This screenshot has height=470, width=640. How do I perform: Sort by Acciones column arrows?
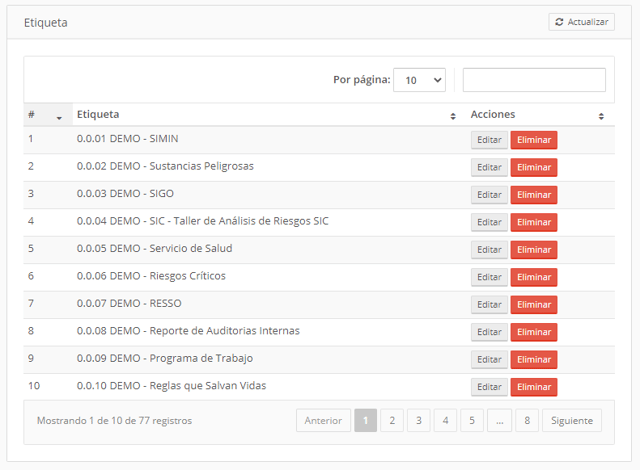click(601, 116)
